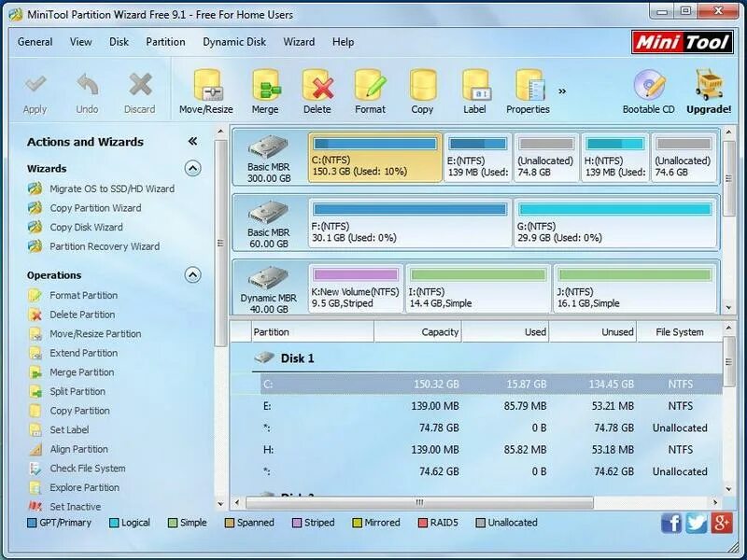Launch Copy Disk Wizard
Screen dimensions: 747x560
point(86,227)
